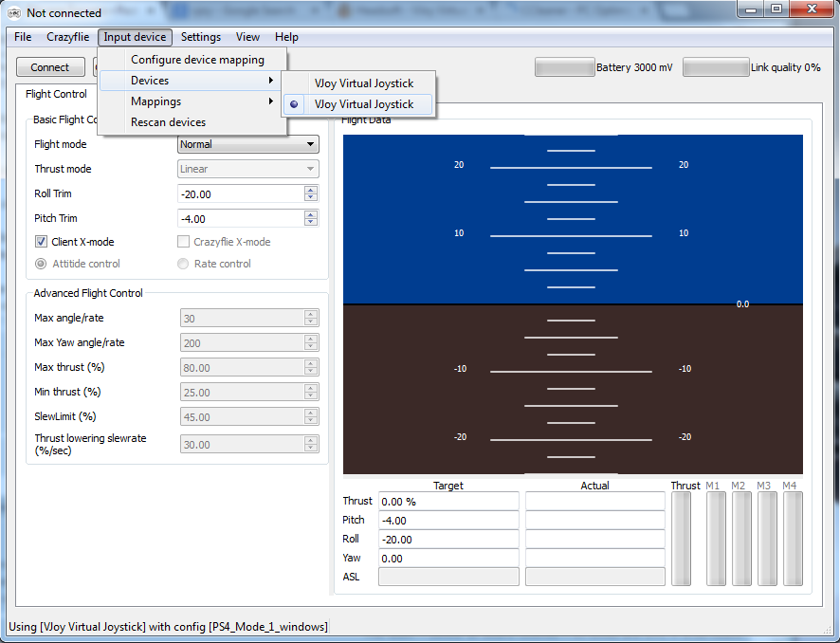The height and width of the screenshot is (643, 840).
Task: Click the Target Thrust field
Action: [x=447, y=502]
